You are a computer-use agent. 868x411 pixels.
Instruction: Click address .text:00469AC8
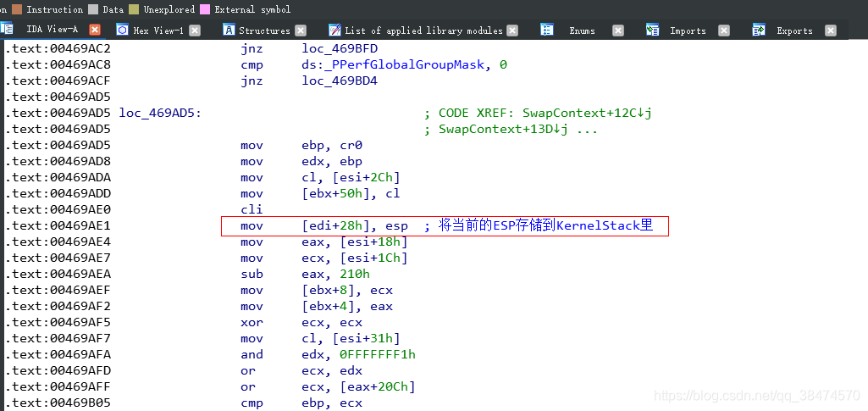pyautogui.click(x=58, y=64)
